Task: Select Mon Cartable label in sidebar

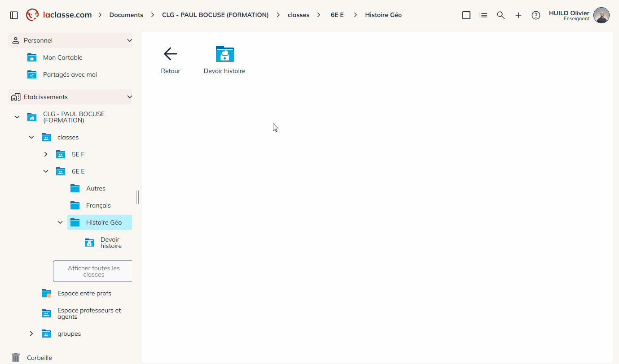Action: click(63, 57)
